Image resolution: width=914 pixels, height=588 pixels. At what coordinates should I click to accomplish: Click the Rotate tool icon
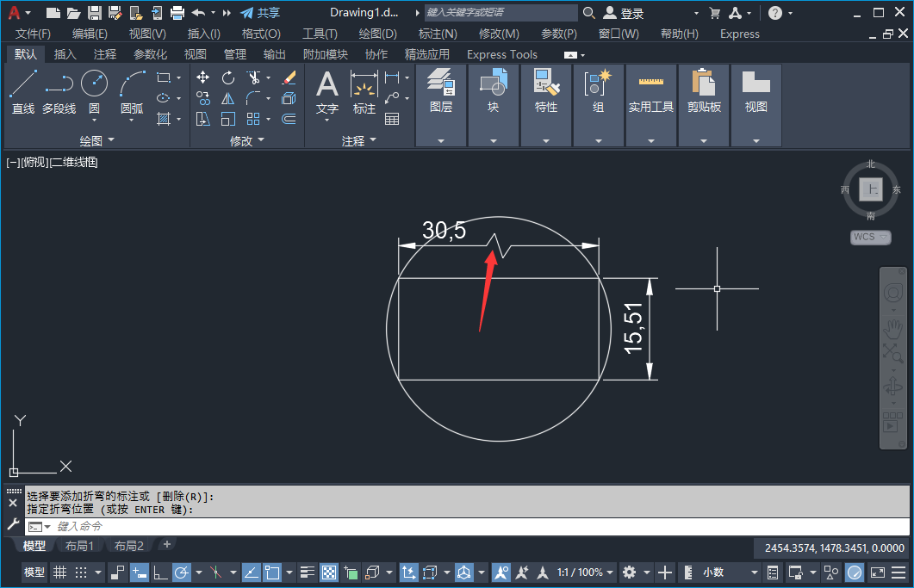pos(228,77)
